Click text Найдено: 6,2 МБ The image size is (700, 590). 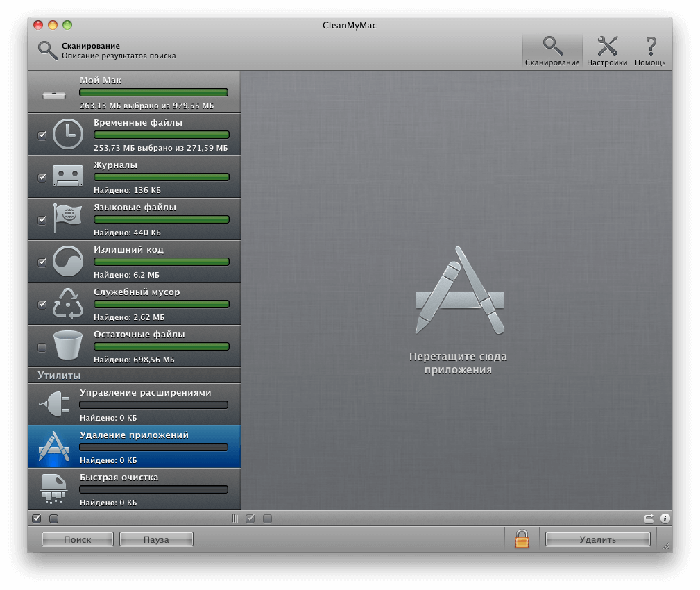[x=126, y=275]
